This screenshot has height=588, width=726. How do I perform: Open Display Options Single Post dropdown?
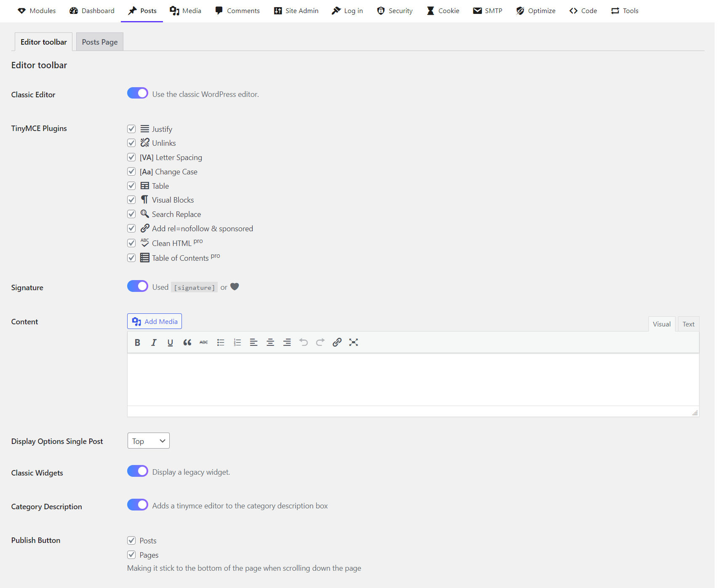click(148, 441)
